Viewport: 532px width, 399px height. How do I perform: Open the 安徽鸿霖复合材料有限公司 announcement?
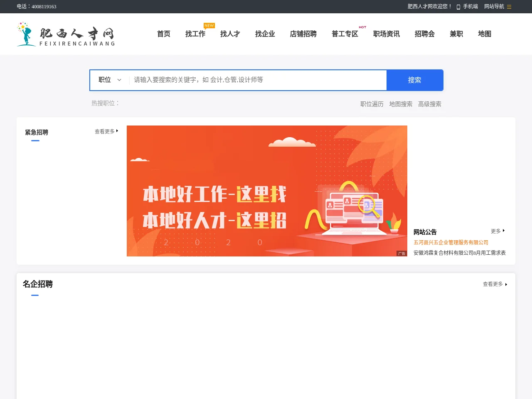460,253
